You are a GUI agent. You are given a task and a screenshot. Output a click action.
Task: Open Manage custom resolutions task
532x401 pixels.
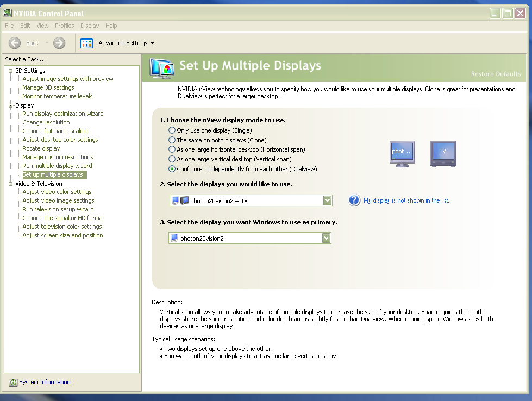click(x=58, y=157)
